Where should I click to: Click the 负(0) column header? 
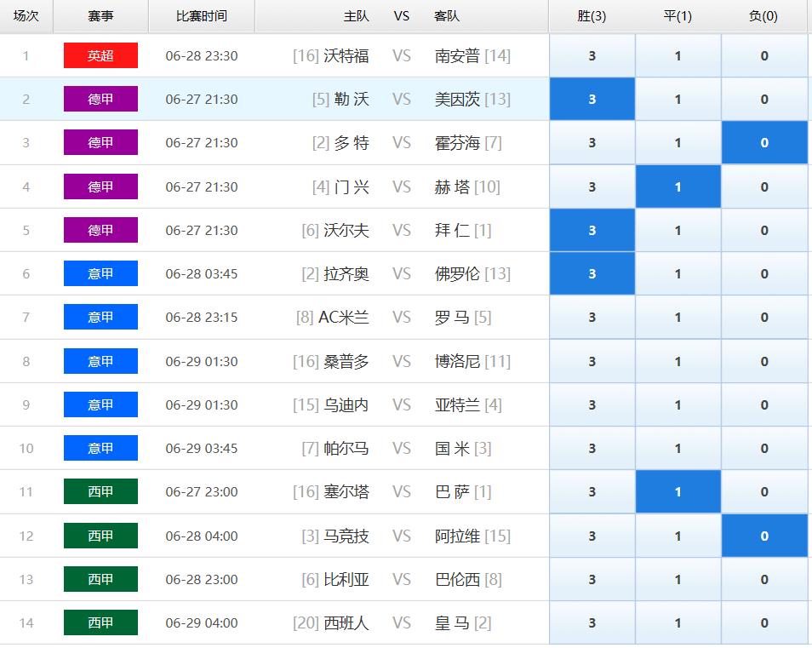(x=763, y=16)
